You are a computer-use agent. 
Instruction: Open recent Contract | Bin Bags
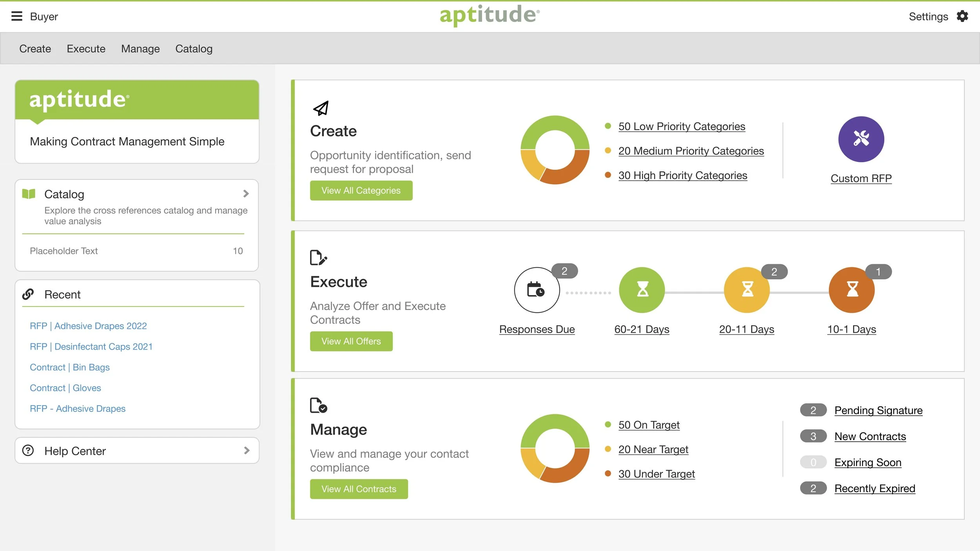70,367
